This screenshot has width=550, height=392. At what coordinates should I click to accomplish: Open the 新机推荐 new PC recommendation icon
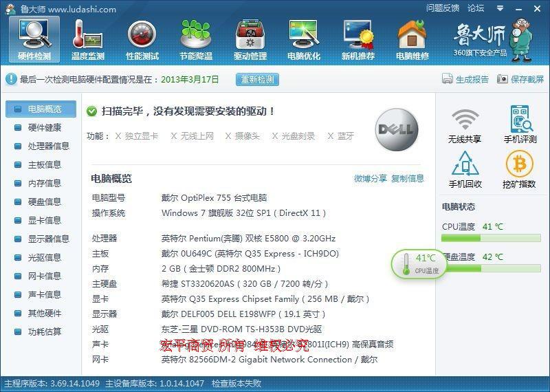coord(358,36)
